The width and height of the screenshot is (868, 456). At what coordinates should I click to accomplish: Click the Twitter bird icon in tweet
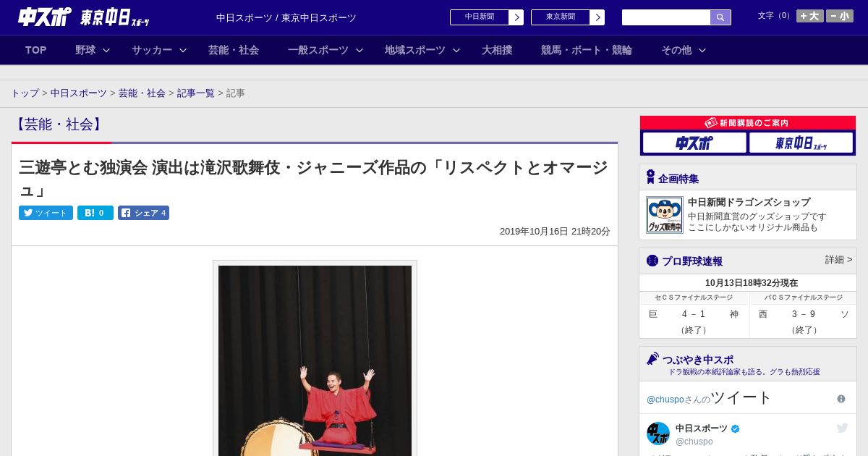point(842,428)
